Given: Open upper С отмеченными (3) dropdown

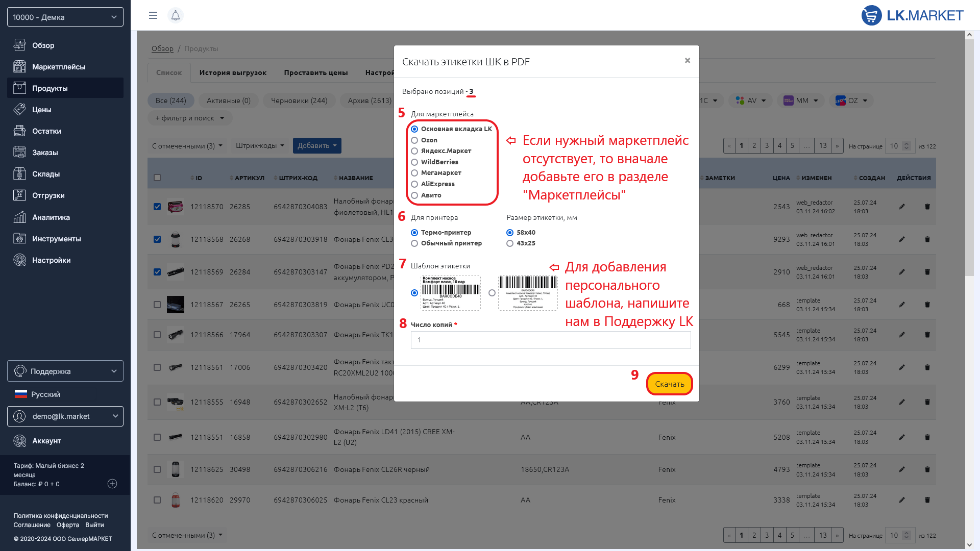Looking at the screenshot, I should (x=187, y=146).
